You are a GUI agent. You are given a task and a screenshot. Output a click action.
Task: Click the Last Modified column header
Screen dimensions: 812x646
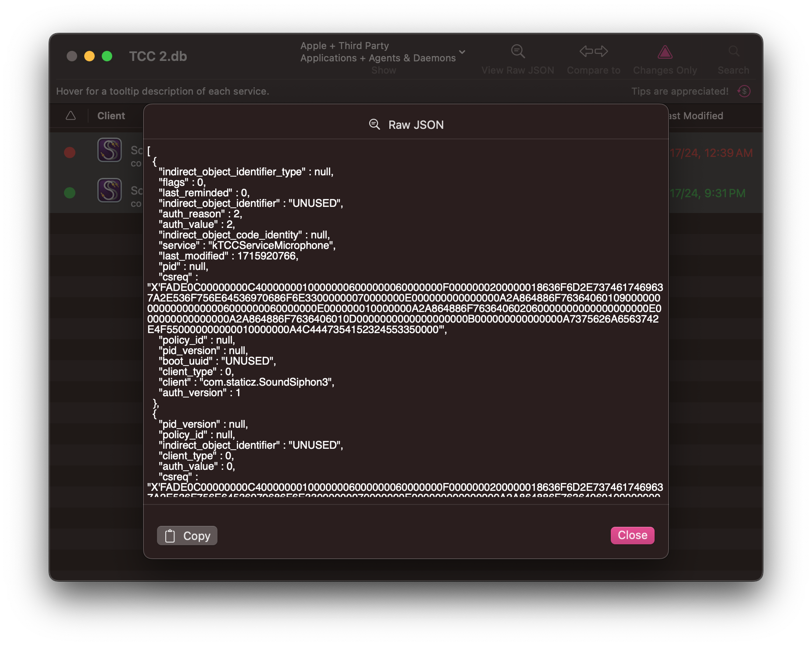tap(696, 116)
